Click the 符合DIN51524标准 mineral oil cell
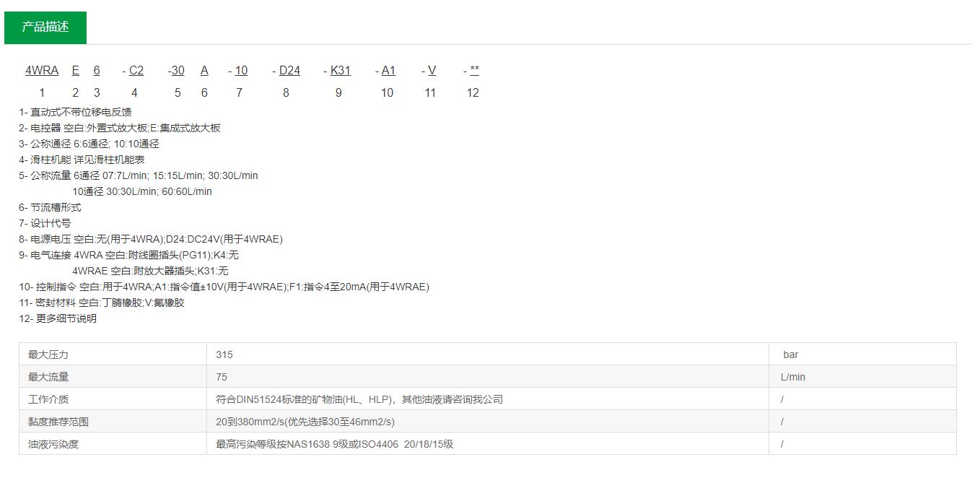The width and height of the screenshot is (980, 491). coord(488,399)
